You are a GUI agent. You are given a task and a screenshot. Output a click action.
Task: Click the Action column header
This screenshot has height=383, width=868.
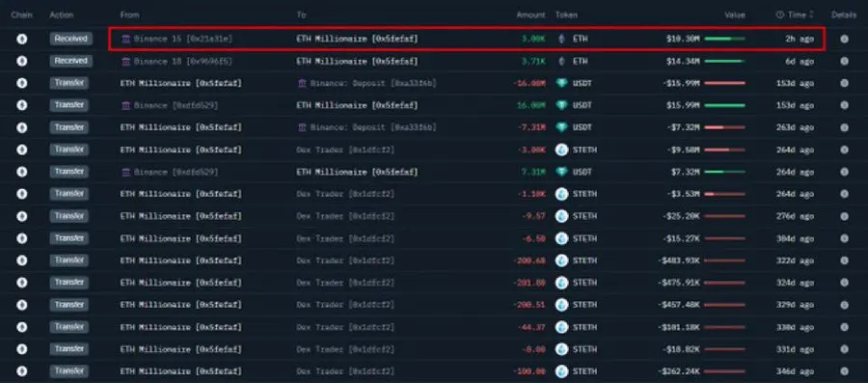[62, 14]
